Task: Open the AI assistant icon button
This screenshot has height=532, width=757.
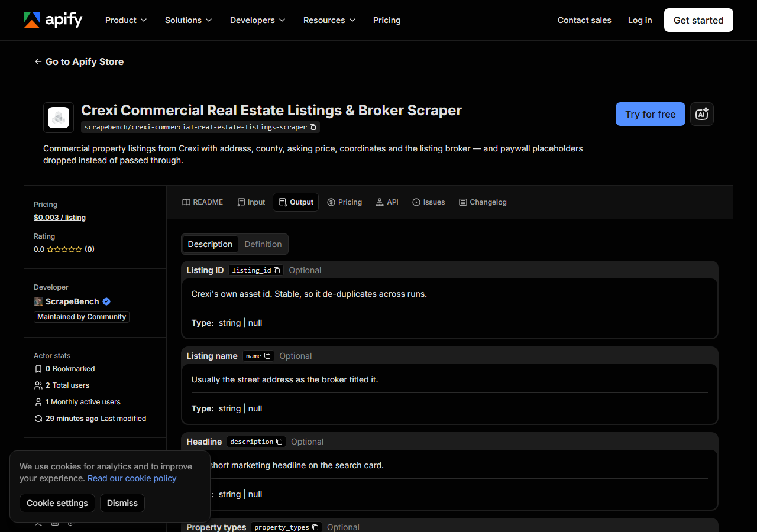Action: point(702,114)
